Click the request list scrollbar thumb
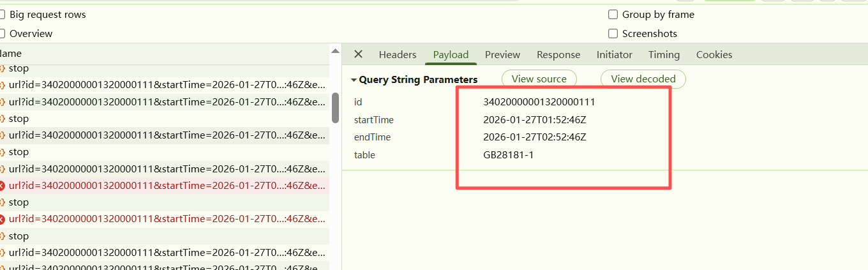Viewport: 868px width, 270px height. 335,107
